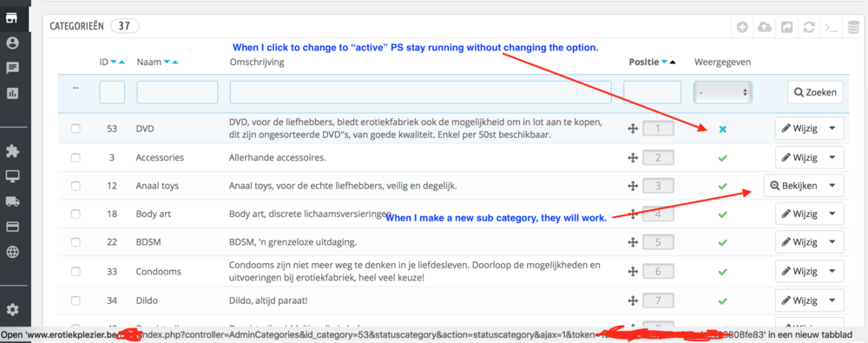Toggle DVD disabled status cross

(x=722, y=129)
